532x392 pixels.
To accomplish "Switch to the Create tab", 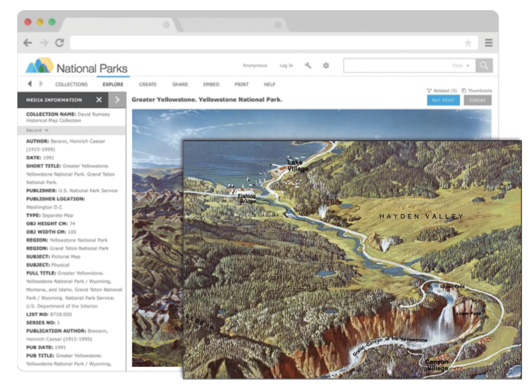I will (147, 85).
